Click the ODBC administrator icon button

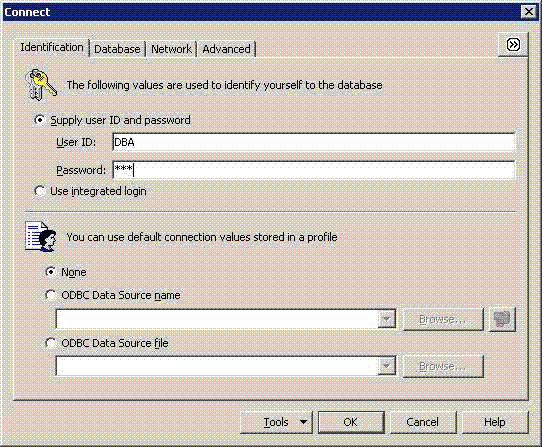(x=502, y=319)
